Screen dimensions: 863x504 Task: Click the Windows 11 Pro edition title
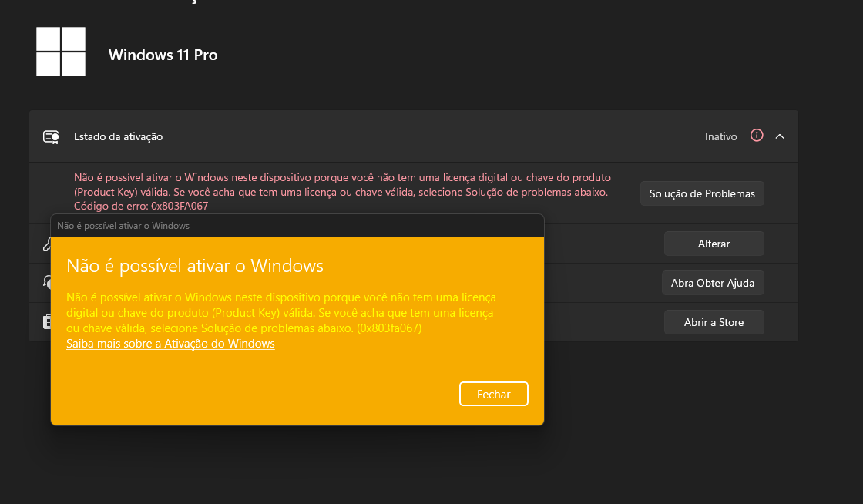pos(163,55)
